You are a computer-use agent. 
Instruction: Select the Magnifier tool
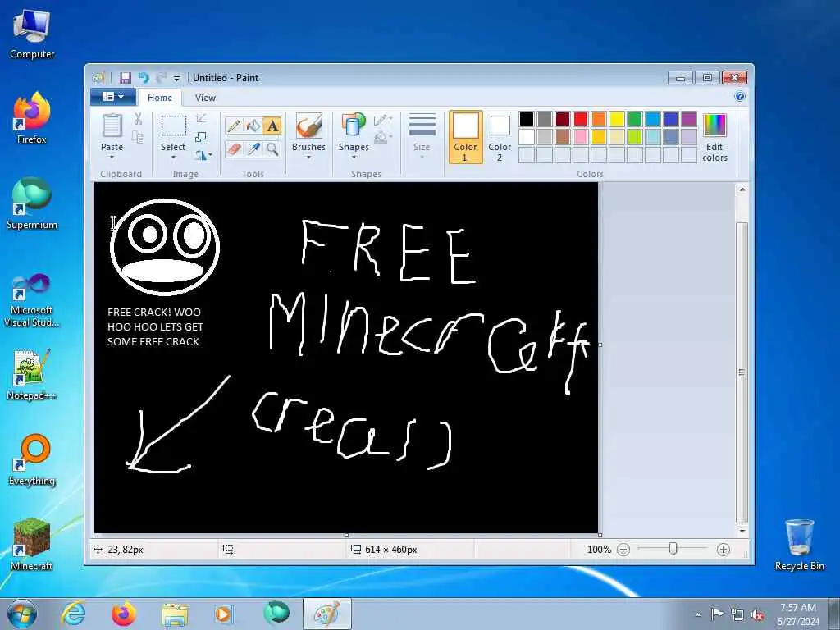(272, 149)
